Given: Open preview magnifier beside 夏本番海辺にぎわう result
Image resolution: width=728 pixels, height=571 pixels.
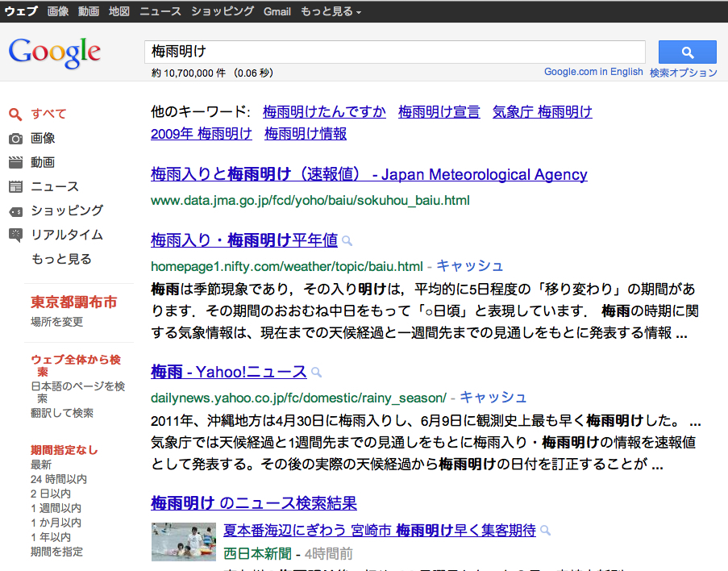Looking at the screenshot, I should tap(546, 530).
